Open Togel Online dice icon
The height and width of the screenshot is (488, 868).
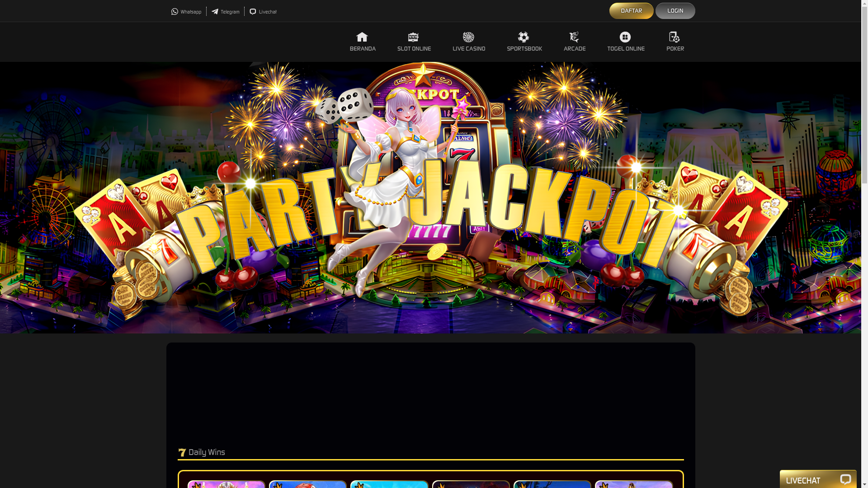pyautogui.click(x=625, y=37)
